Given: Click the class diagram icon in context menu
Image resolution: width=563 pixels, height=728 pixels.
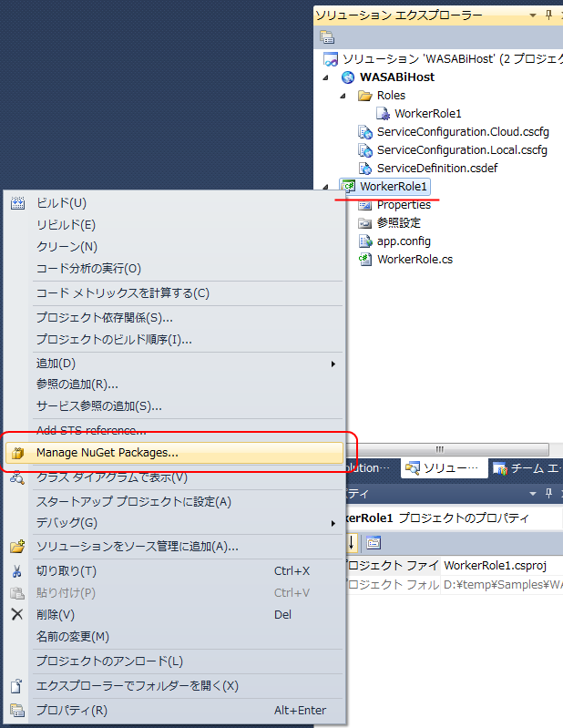Looking at the screenshot, I should click(x=17, y=477).
